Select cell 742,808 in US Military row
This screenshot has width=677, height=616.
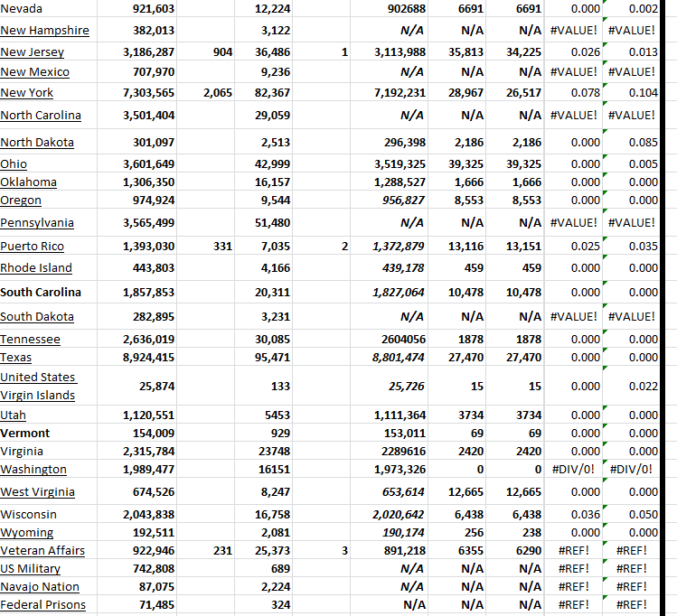click(136, 568)
